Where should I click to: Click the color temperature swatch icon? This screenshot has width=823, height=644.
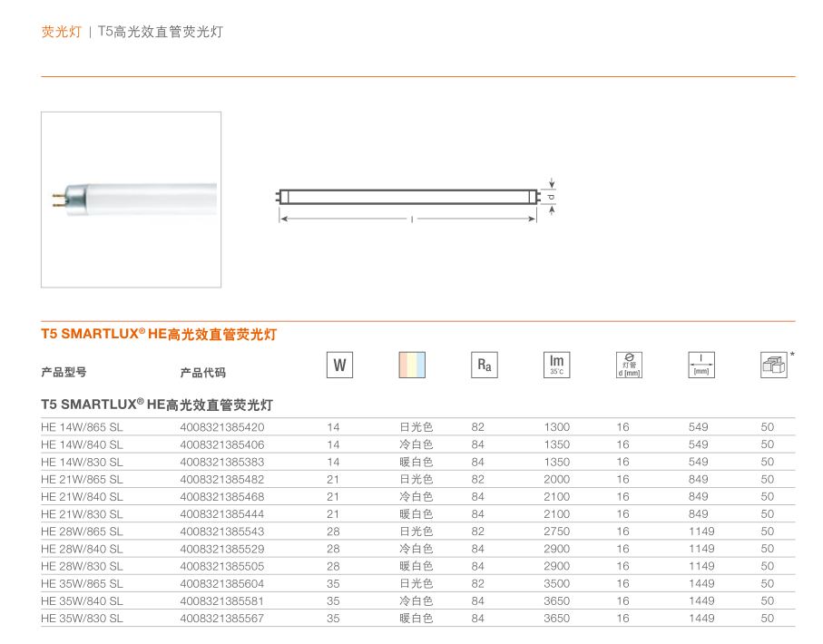pyautogui.click(x=412, y=365)
